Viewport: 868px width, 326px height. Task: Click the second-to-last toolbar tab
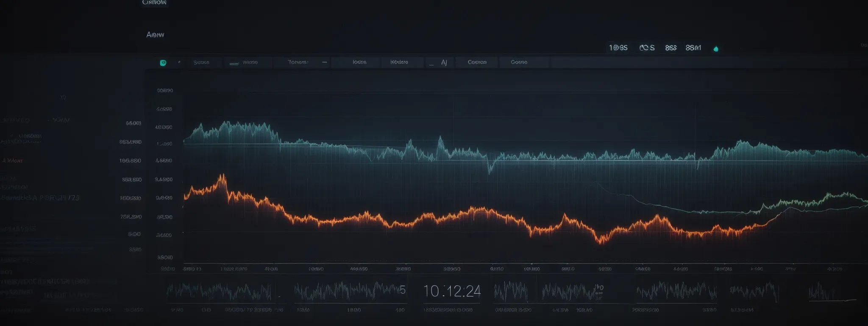pos(477,62)
